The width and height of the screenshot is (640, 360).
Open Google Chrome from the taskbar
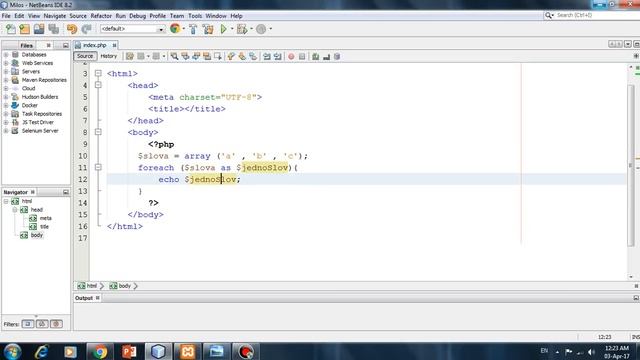99,352
